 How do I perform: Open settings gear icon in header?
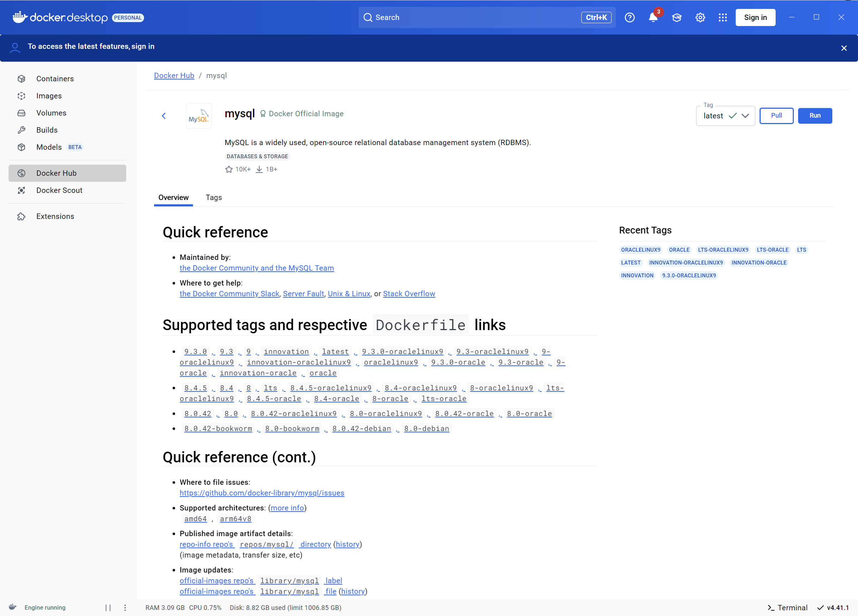pos(700,18)
